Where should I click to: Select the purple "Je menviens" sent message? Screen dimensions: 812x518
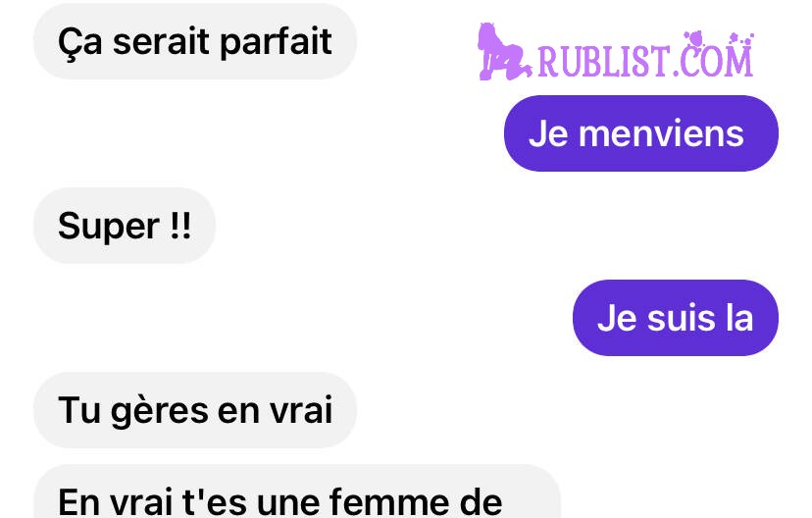pyautogui.click(x=641, y=133)
